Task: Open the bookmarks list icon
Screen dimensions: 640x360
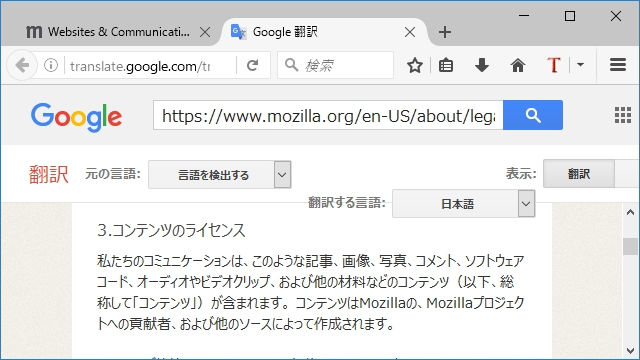Action: pos(446,65)
